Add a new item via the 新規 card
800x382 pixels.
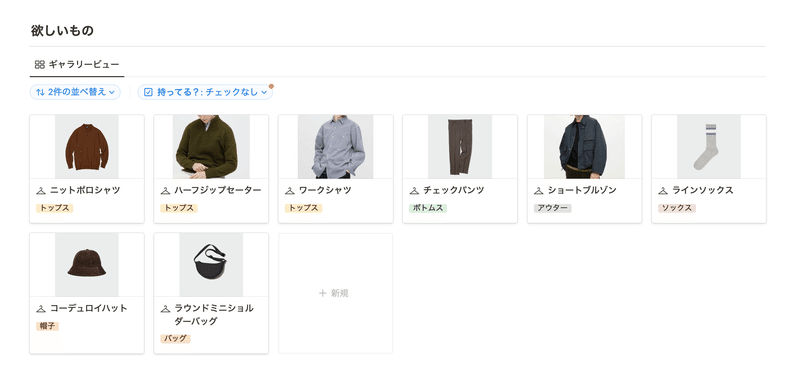pyautogui.click(x=335, y=293)
